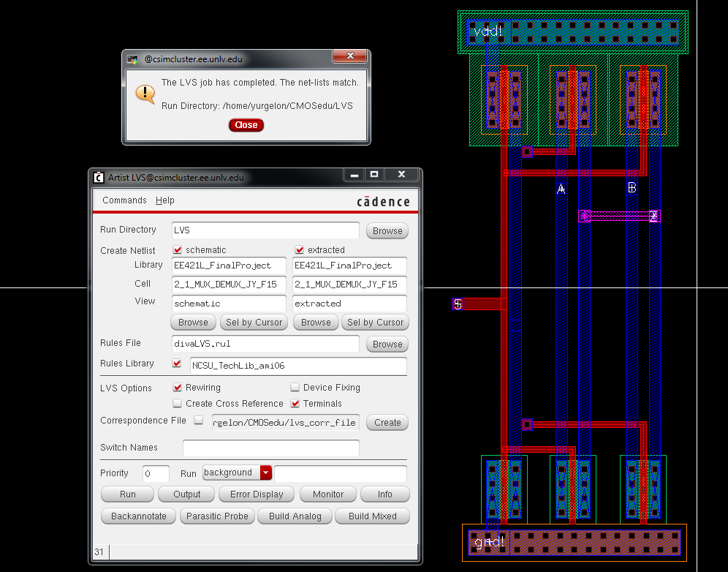The image size is (728, 572).
Task: Open the Run mode background dropdown
Action: (266, 473)
